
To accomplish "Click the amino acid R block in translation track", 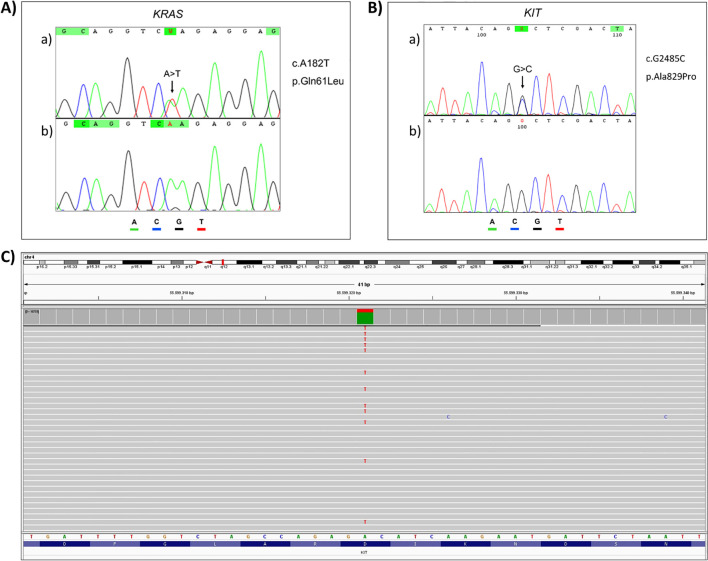I will 315,544.
